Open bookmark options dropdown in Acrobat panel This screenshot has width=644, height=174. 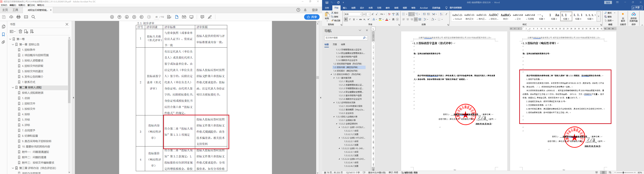coord(12,32)
